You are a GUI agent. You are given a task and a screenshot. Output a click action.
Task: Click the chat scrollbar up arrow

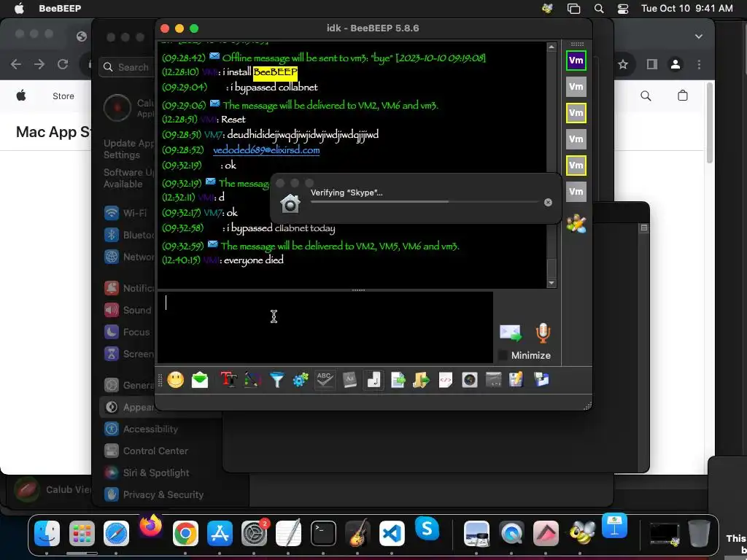pos(551,47)
